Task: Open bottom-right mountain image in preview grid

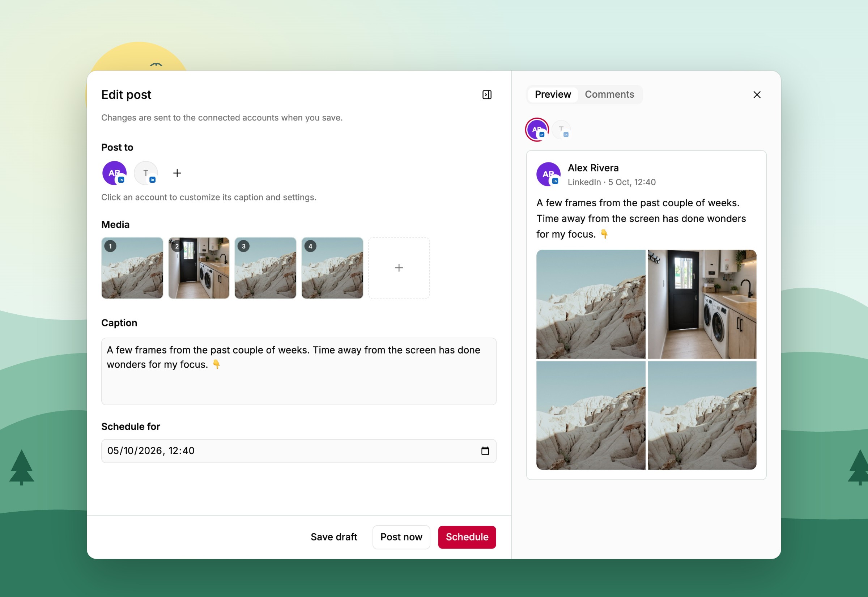Action: (x=702, y=415)
